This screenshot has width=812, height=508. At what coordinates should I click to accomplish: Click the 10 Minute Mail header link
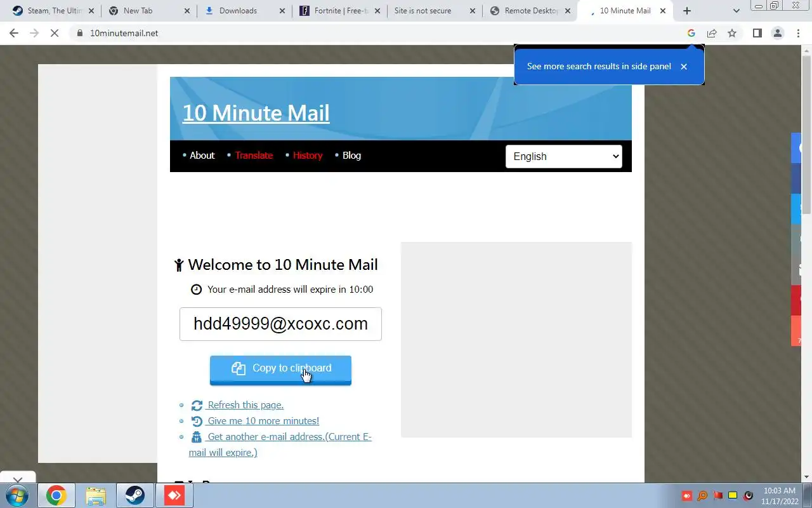pos(256,113)
